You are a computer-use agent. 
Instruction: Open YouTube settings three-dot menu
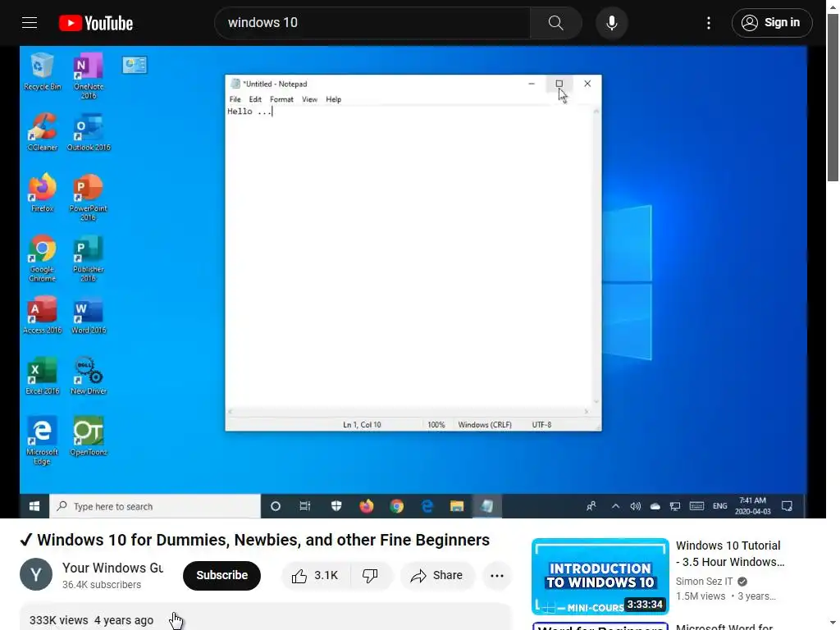click(x=708, y=23)
